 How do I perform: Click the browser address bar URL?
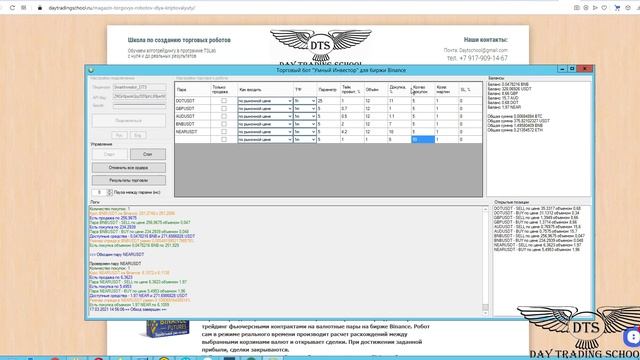coord(122,8)
